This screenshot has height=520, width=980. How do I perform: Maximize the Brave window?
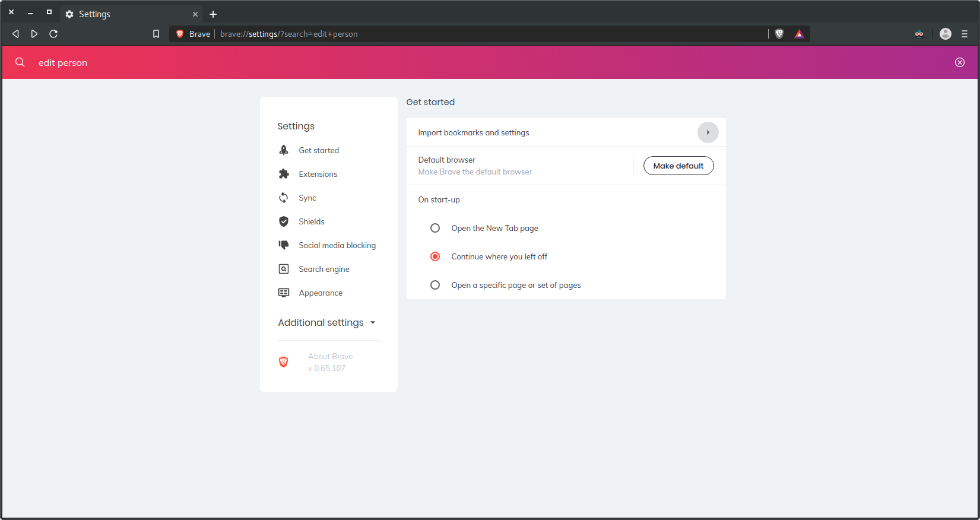point(49,12)
